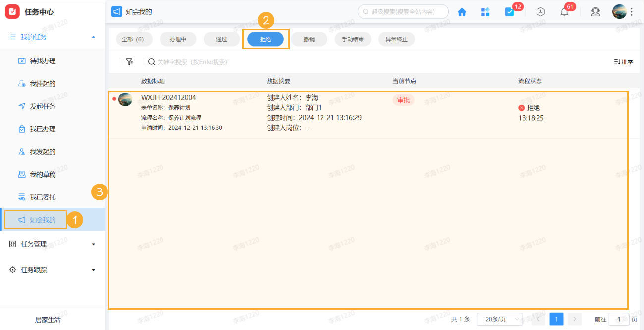Click the filter funnel icon above the list
The image size is (644, 330).
pyautogui.click(x=129, y=62)
